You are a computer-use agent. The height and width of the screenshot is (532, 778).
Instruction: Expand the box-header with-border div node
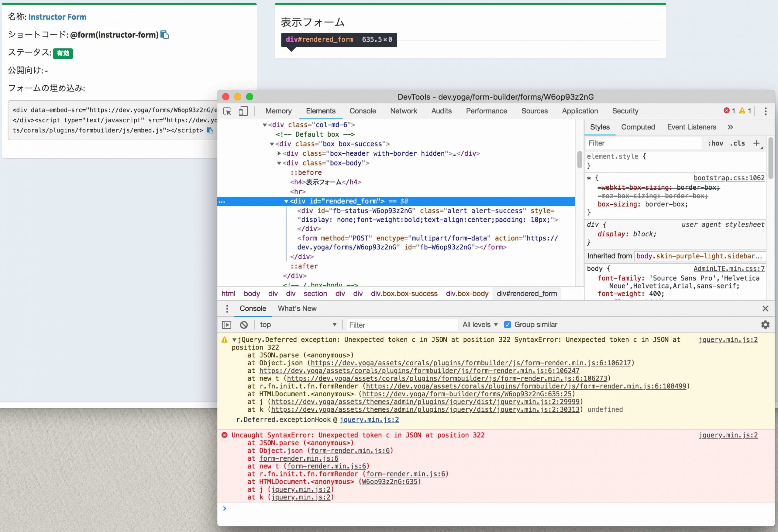pyautogui.click(x=279, y=153)
